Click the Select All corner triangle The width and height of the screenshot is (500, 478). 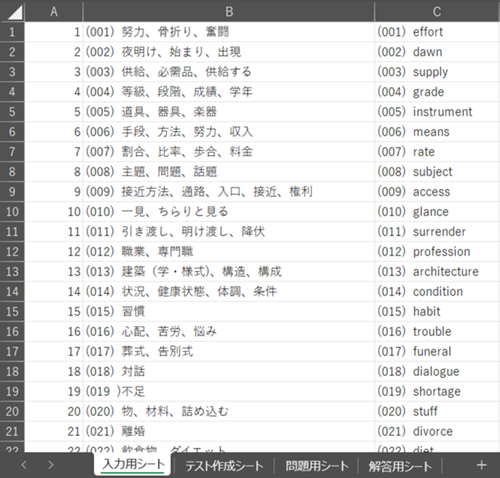pyautogui.click(x=12, y=11)
